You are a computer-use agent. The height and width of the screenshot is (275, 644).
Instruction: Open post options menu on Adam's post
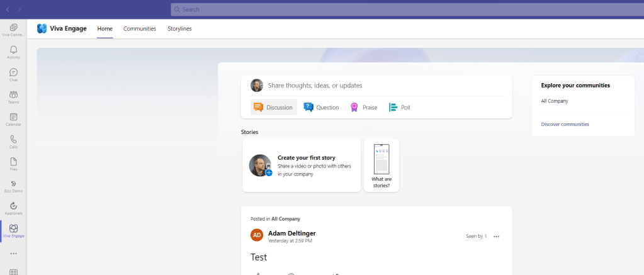(496, 237)
